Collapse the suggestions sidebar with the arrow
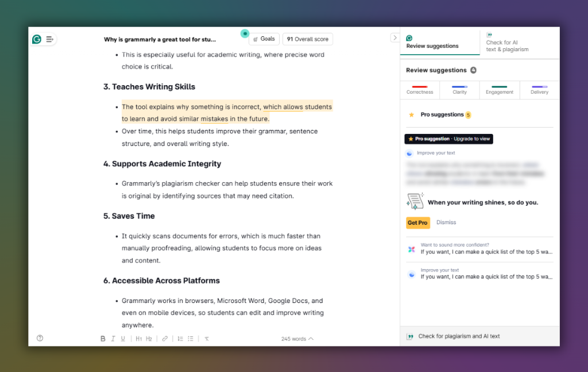Screen dimensions: 588x372 [x=394, y=37]
